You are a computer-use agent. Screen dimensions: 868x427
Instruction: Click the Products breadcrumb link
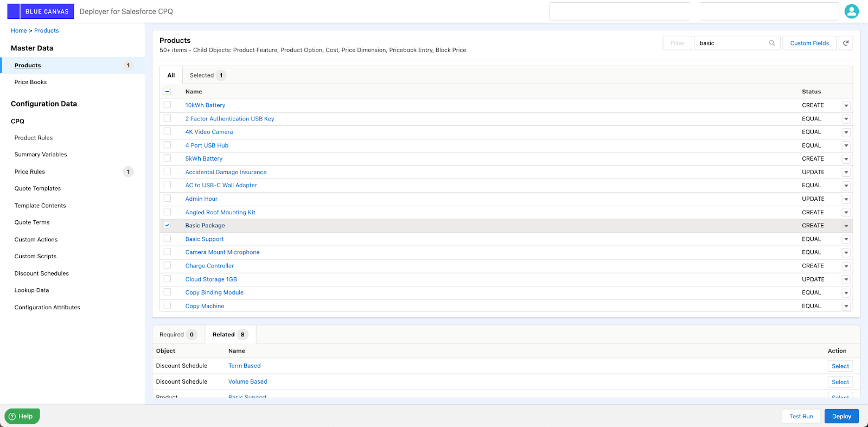pos(47,31)
